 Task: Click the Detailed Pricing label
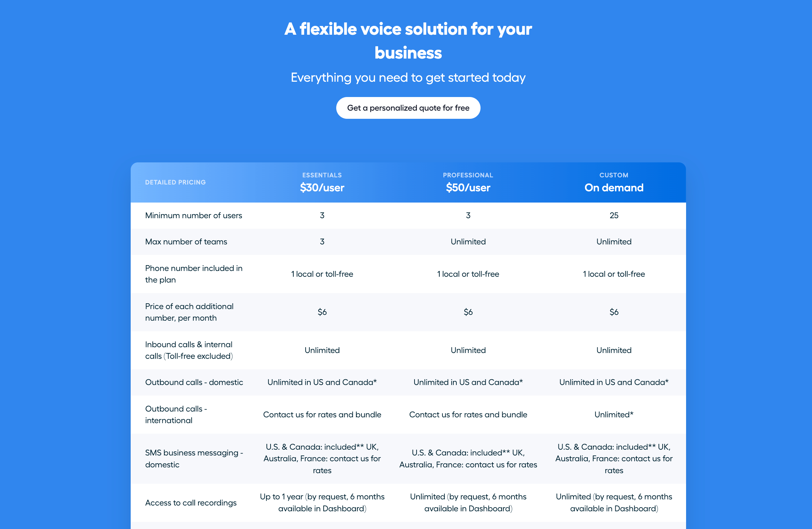175,182
